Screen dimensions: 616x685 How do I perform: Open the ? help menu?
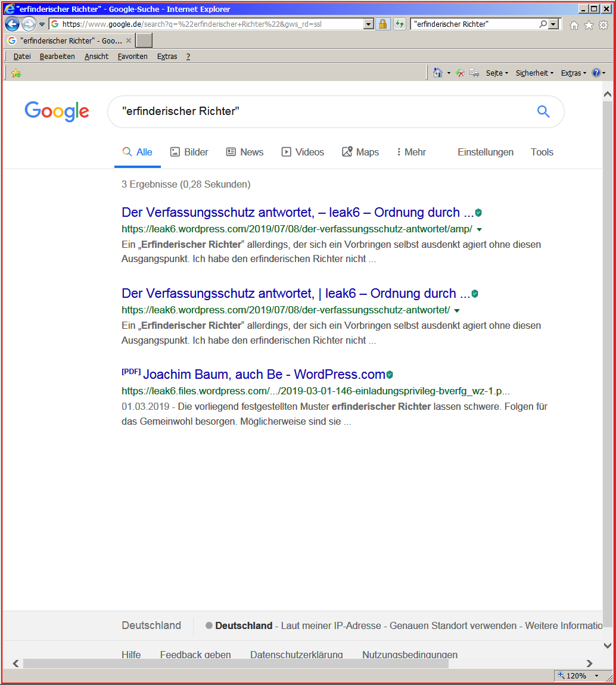pos(188,57)
